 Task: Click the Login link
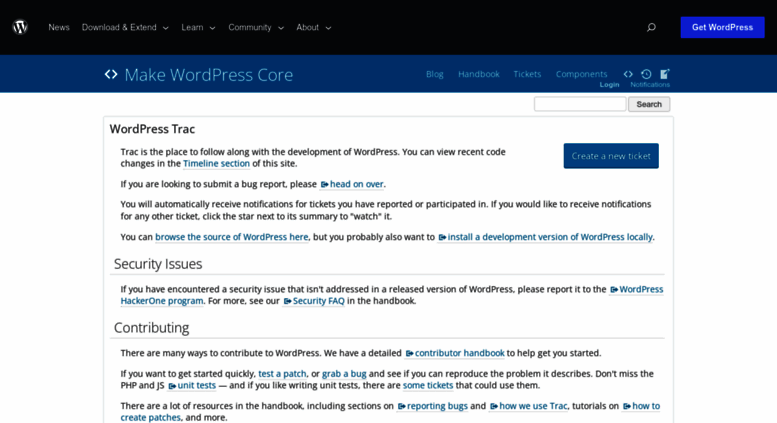coord(610,85)
